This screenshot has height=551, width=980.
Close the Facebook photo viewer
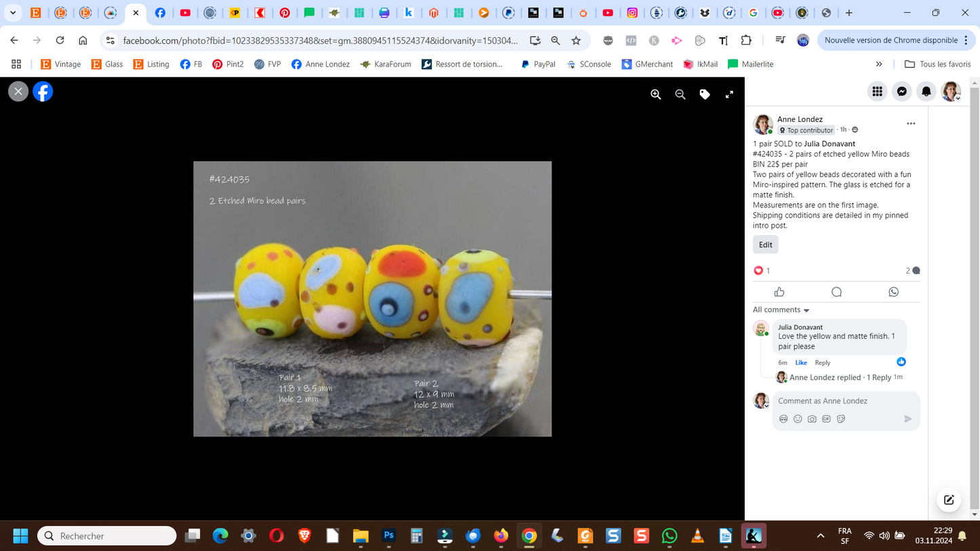tap(18, 91)
